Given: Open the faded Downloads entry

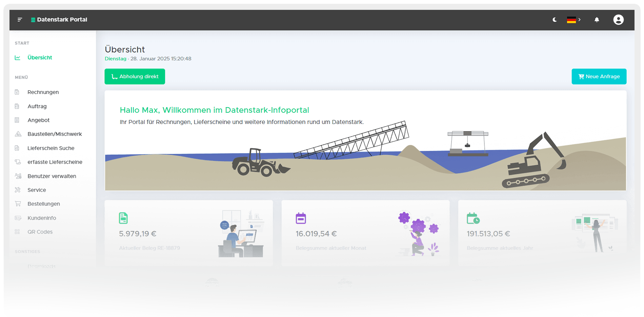Looking at the screenshot, I should click(41, 266).
